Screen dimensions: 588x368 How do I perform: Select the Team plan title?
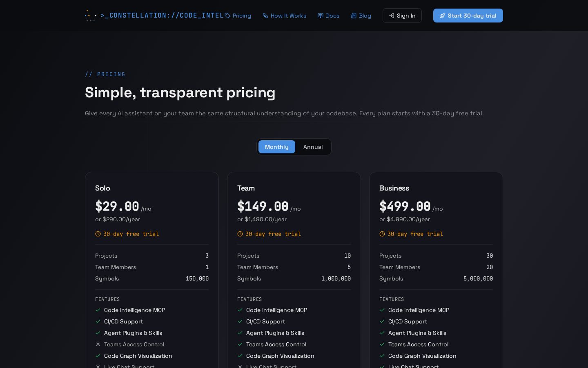[246, 188]
